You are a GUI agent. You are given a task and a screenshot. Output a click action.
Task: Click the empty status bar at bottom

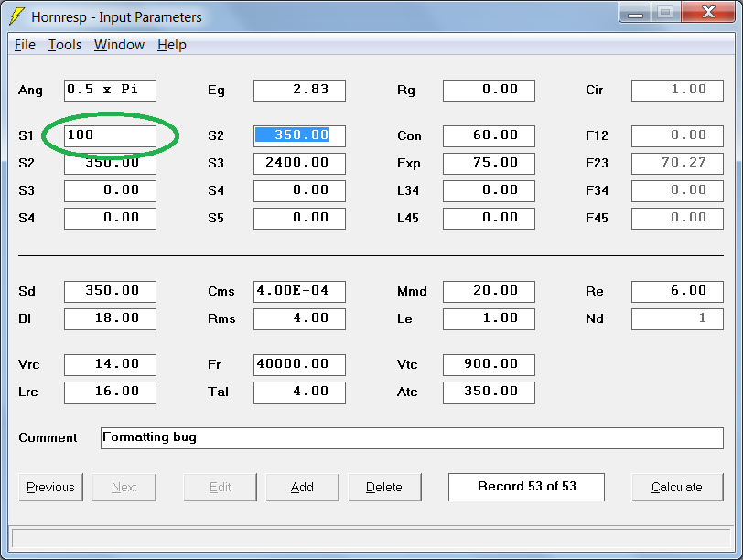point(371,539)
